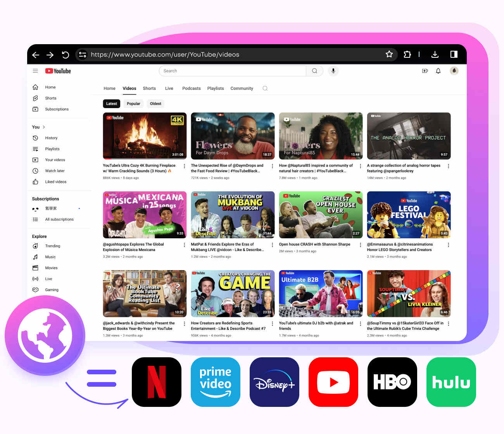
Task: Bookmark page with the star icon
Action: (389, 54)
